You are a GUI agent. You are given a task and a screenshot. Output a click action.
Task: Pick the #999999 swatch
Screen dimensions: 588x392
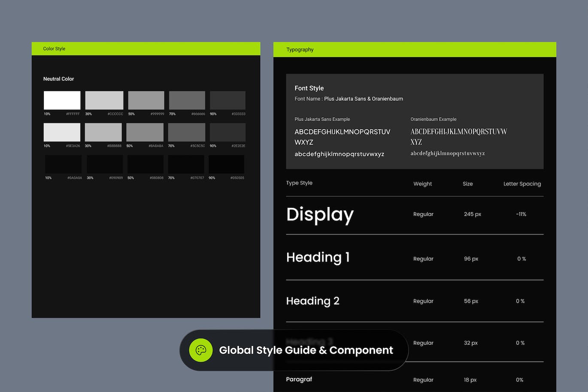click(x=146, y=100)
